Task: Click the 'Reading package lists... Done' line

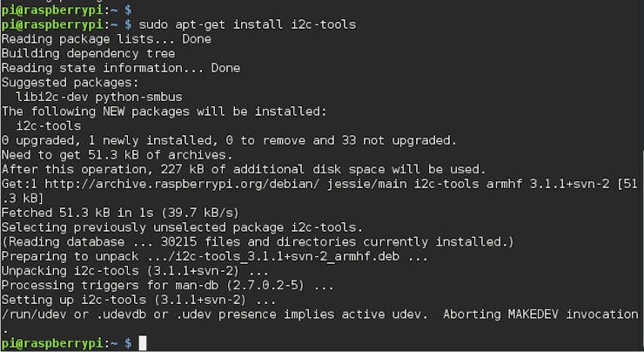Action: [106, 39]
